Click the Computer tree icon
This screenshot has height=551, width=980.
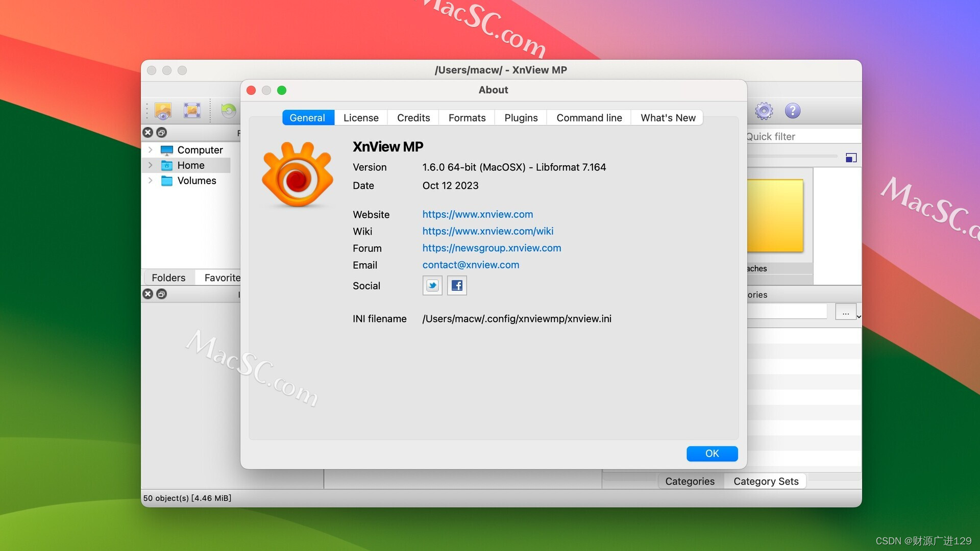tap(167, 150)
